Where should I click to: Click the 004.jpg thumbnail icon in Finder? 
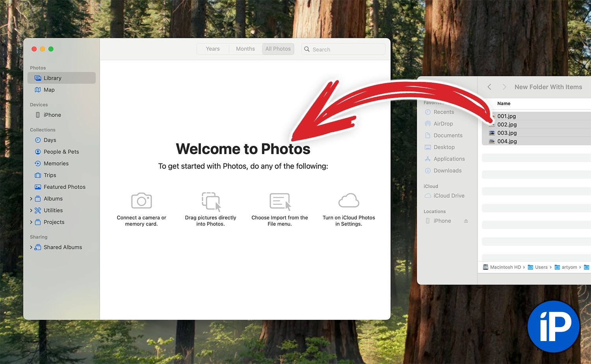coord(492,141)
